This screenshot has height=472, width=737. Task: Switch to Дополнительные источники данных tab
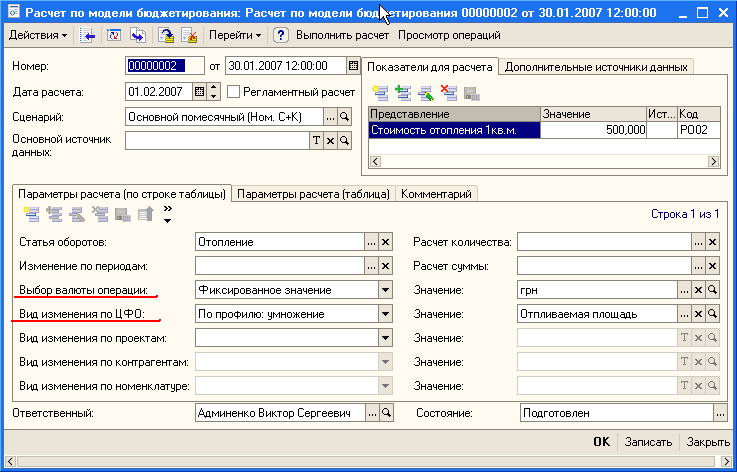pos(596,67)
